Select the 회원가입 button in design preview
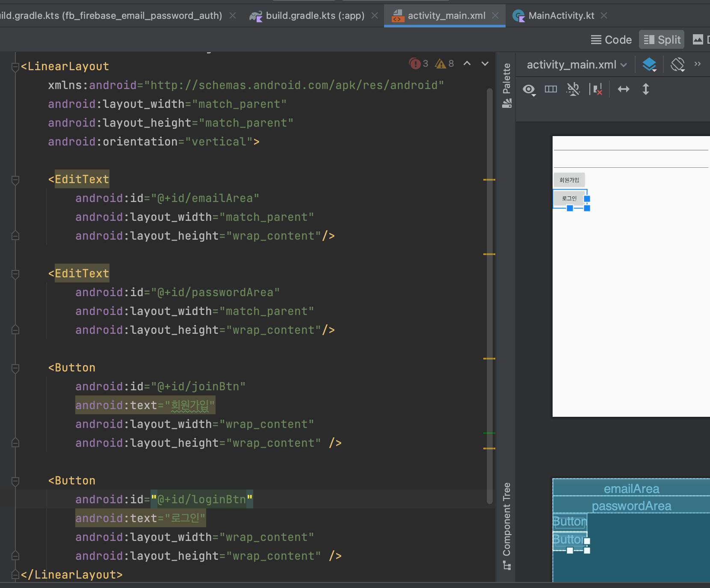 click(x=569, y=180)
